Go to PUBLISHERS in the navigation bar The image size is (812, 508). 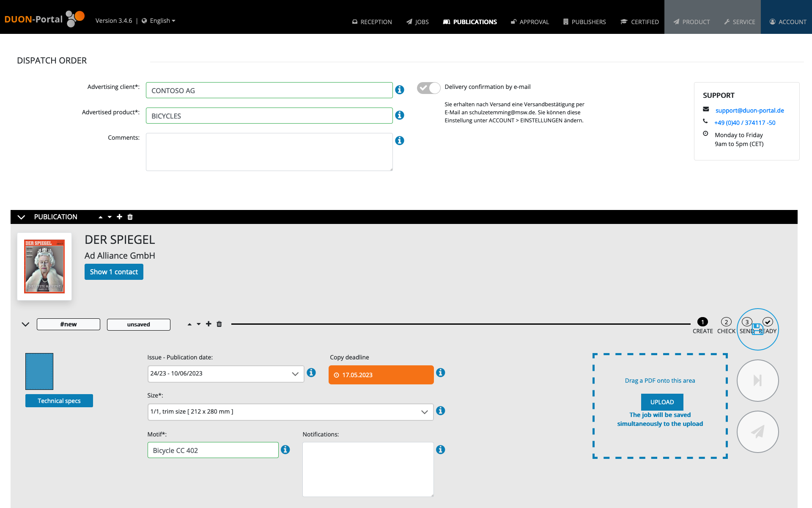point(584,22)
